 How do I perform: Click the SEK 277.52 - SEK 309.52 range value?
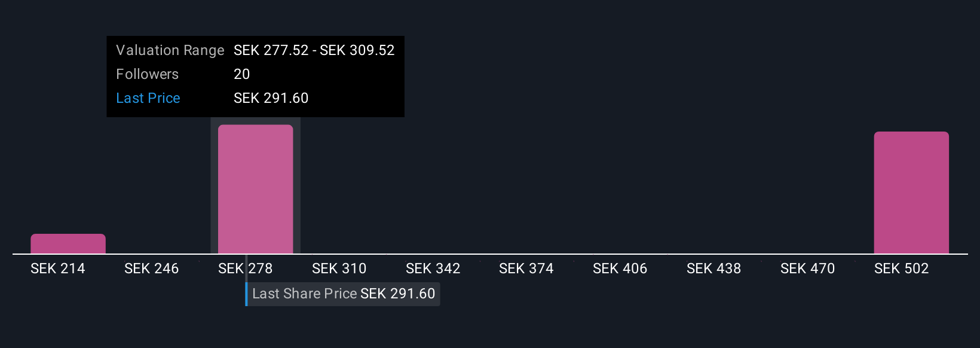314,50
